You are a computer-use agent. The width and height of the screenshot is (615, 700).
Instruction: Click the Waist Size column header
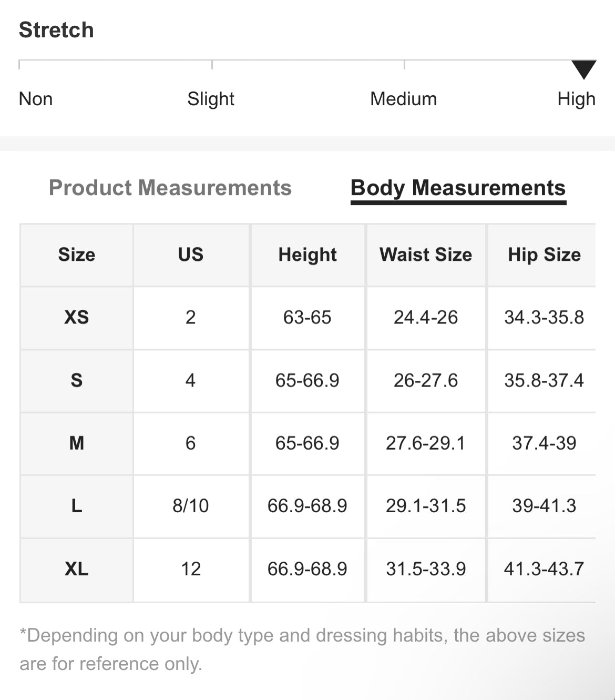point(426,255)
